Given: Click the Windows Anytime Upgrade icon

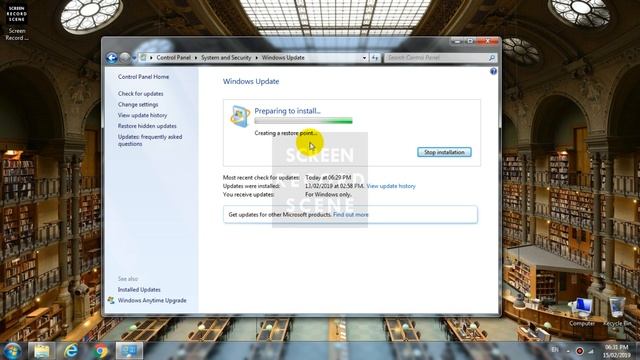Looking at the screenshot, I should point(111,300).
